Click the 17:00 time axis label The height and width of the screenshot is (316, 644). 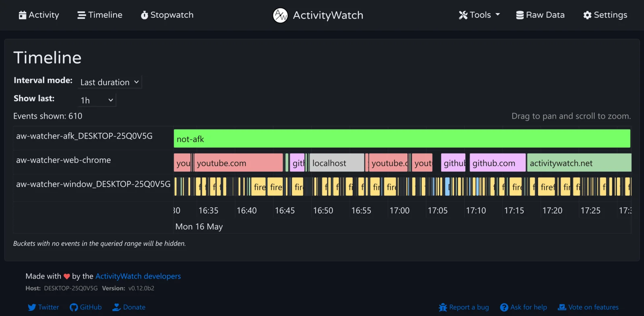tap(399, 211)
